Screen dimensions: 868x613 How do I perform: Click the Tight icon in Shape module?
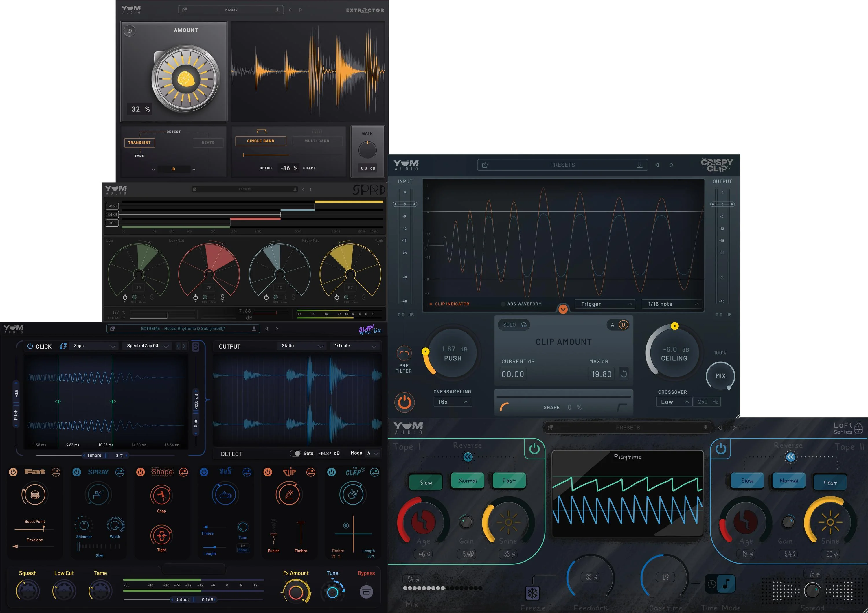161,535
